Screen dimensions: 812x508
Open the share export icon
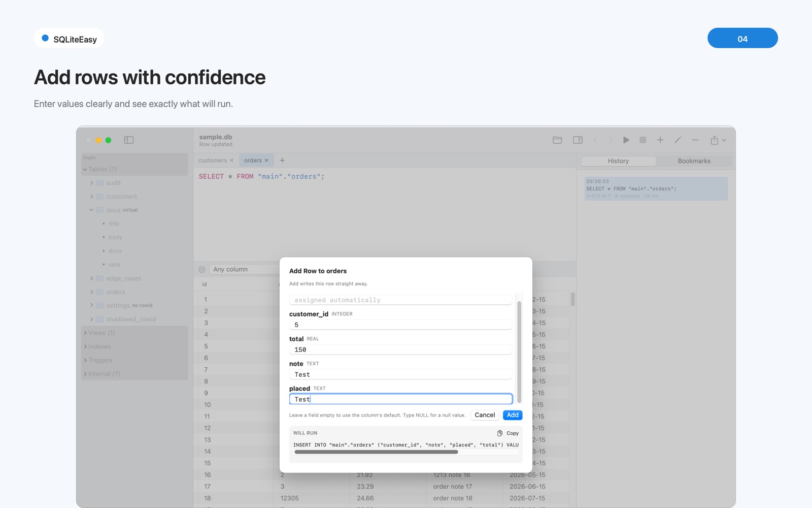click(x=715, y=140)
